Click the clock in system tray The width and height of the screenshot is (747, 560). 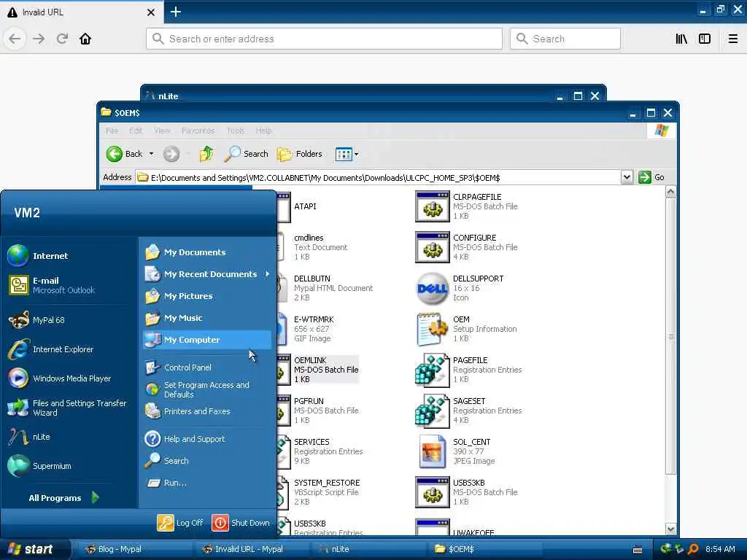click(x=720, y=549)
